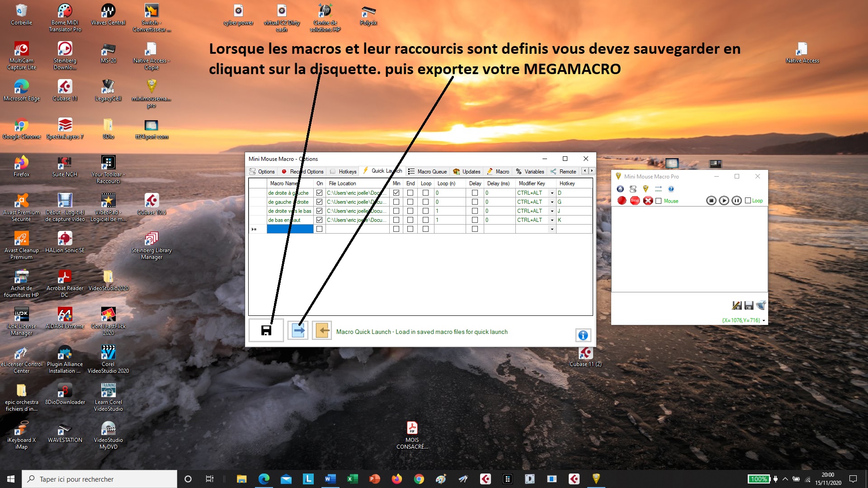
Task: Toggle the Mouse checkbox
Action: click(660, 201)
